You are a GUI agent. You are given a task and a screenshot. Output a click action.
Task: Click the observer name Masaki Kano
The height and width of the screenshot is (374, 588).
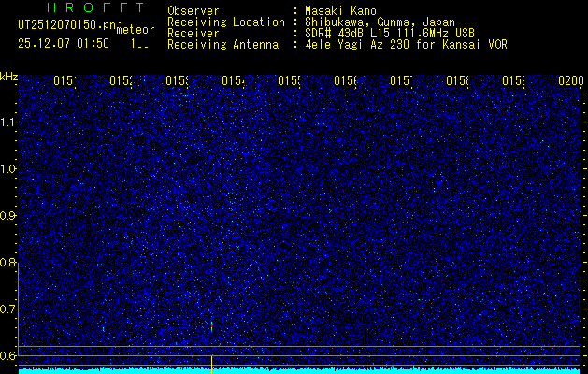coord(337,10)
